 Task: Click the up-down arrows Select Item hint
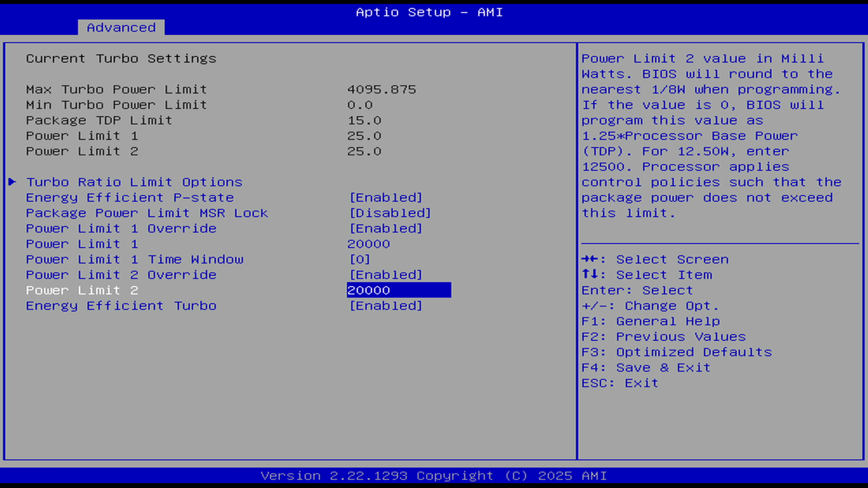coord(647,275)
